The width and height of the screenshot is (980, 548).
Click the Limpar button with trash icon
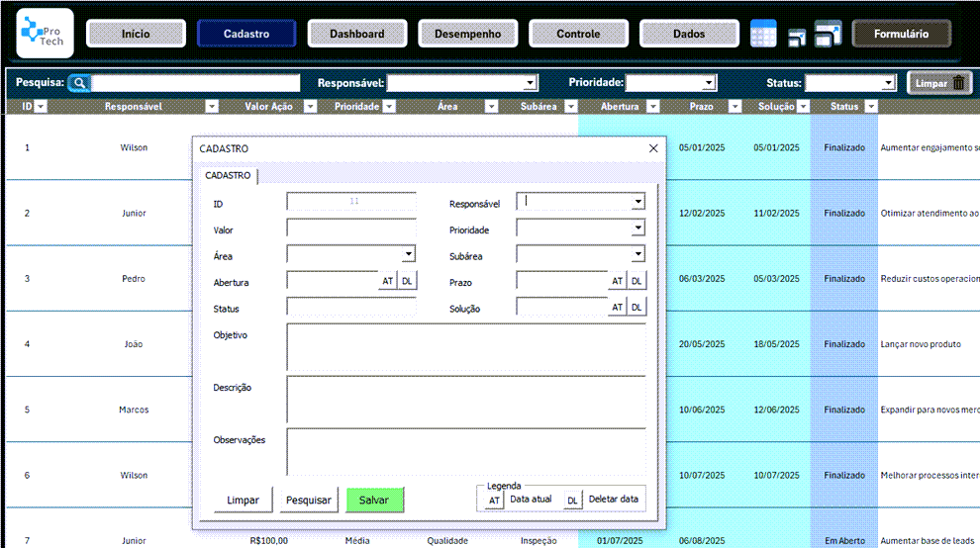(x=940, y=83)
